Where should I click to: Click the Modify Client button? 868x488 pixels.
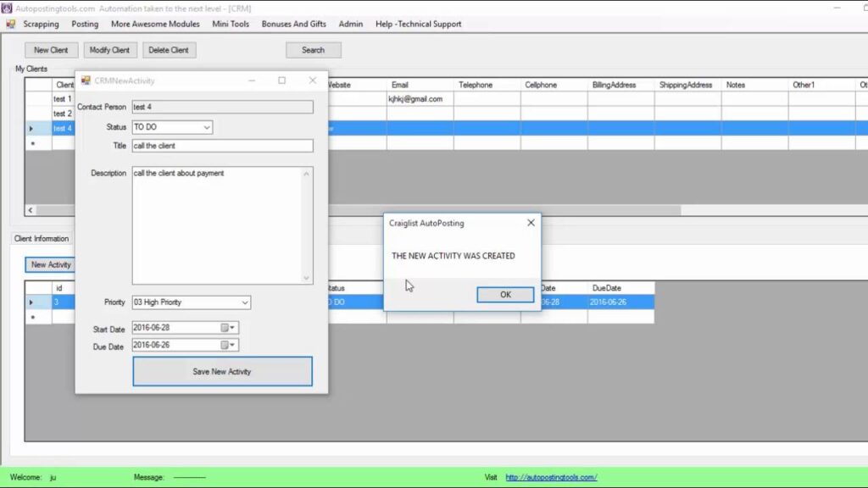point(109,50)
